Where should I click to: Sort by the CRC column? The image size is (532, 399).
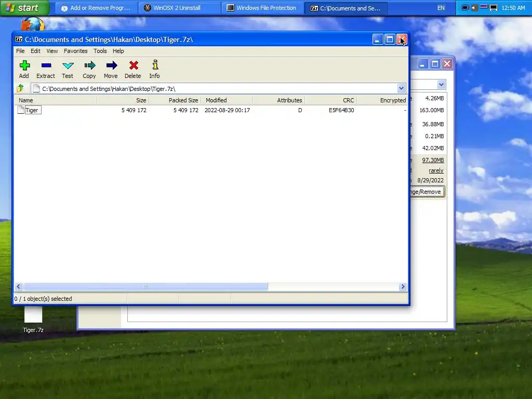[330, 100]
